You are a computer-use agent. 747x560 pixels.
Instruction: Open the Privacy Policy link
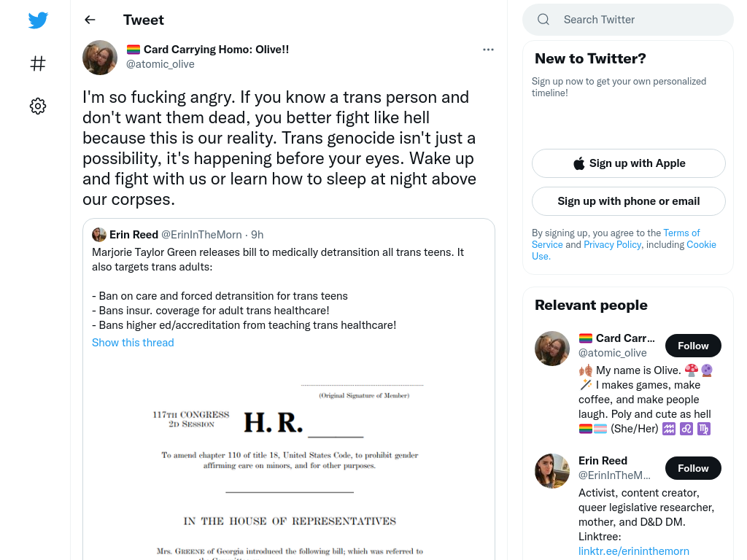pos(613,244)
